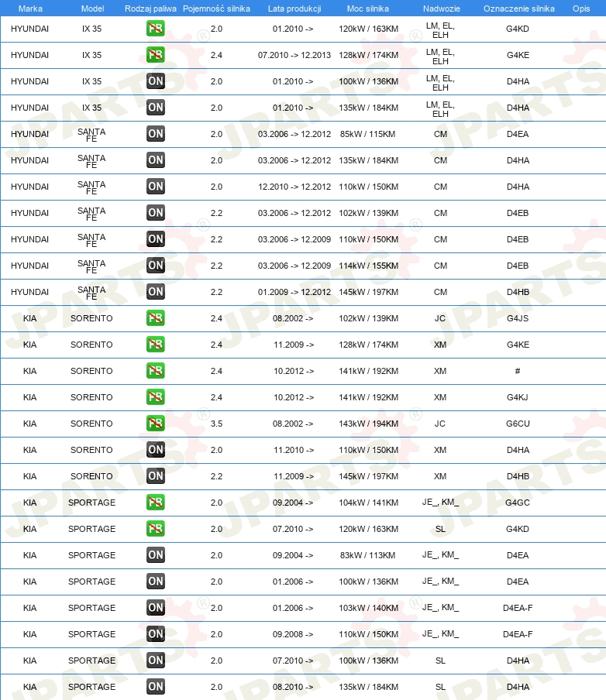Click the Pojemność silnika column header

(x=217, y=9)
